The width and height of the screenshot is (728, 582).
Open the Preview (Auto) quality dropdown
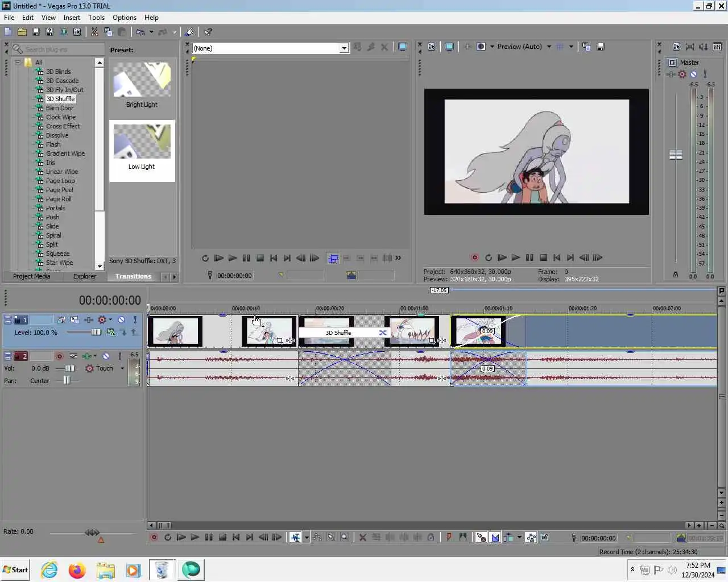pyautogui.click(x=549, y=47)
